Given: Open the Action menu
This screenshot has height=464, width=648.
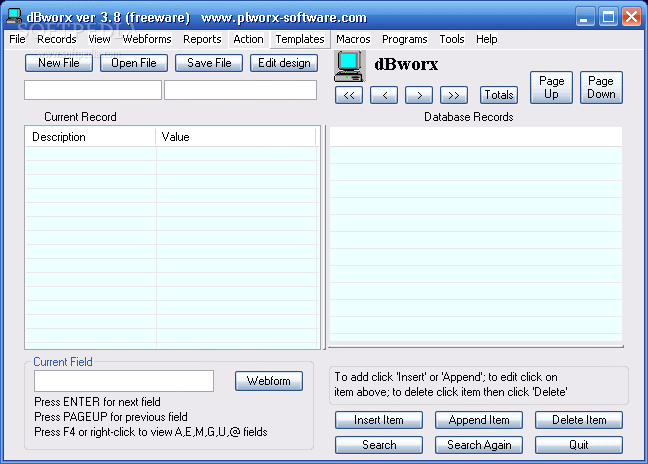Looking at the screenshot, I should tap(248, 39).
